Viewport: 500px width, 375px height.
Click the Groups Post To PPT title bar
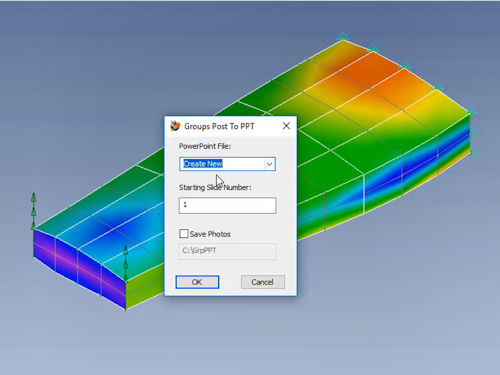230,126
